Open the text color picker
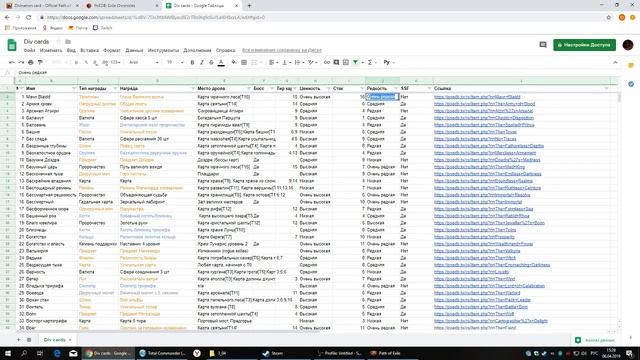The width and height of the screenshot is (640, 360). 221,62
